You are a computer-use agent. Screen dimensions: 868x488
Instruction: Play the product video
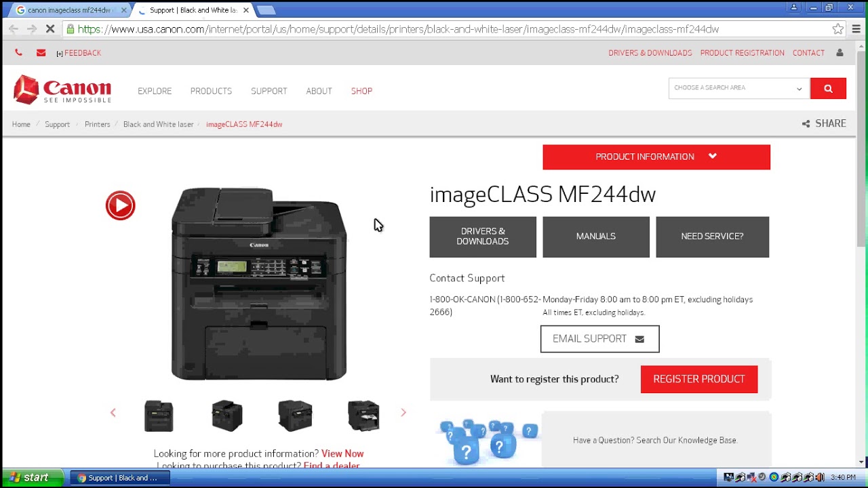[x=120, y=205]
